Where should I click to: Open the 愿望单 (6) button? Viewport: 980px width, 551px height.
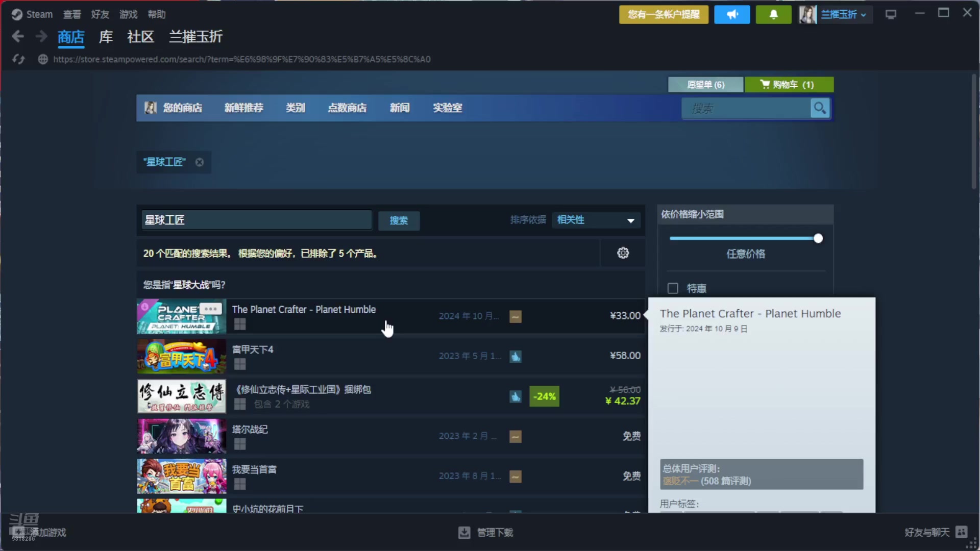pyautogui.click(x=705, y=85)
